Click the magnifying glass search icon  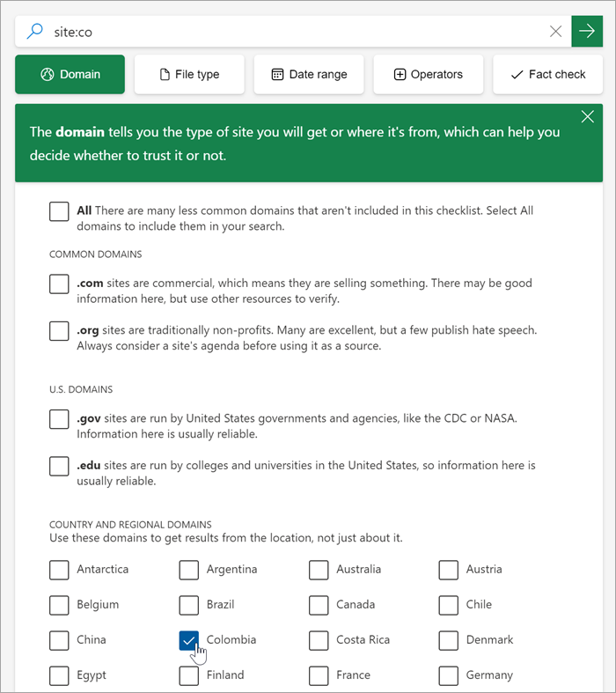(x=35, y=32)
